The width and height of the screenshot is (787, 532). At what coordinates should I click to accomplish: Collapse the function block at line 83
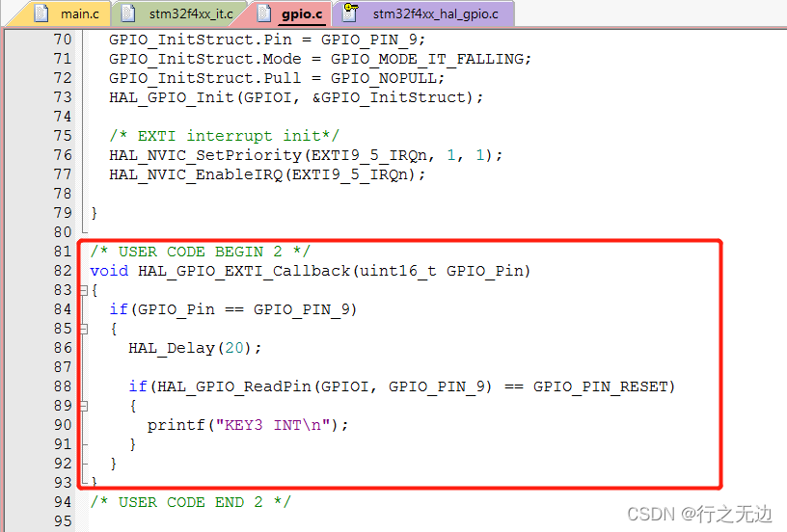pyautogui.click(x=84, y=290)
